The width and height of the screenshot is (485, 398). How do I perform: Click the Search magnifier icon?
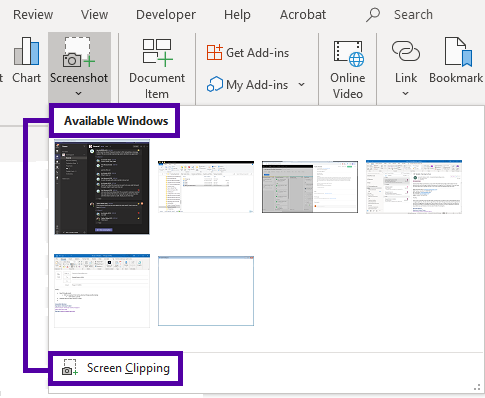[373, 15]
